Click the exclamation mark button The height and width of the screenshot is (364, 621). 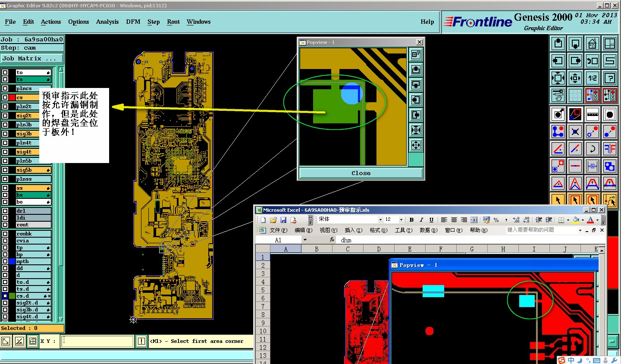pyautogui.click(x=141, y=341)
